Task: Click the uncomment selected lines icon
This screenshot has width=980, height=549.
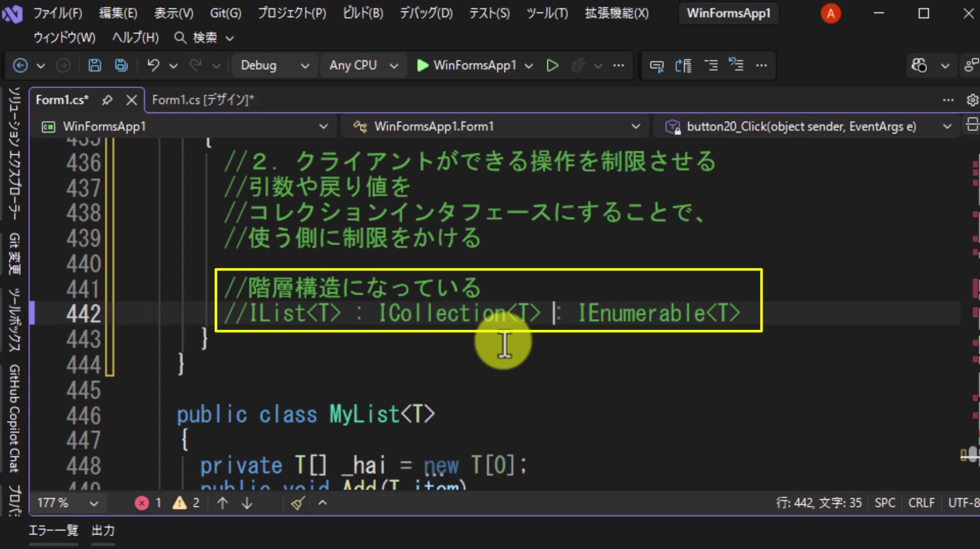Action: (x=736, y=65)
